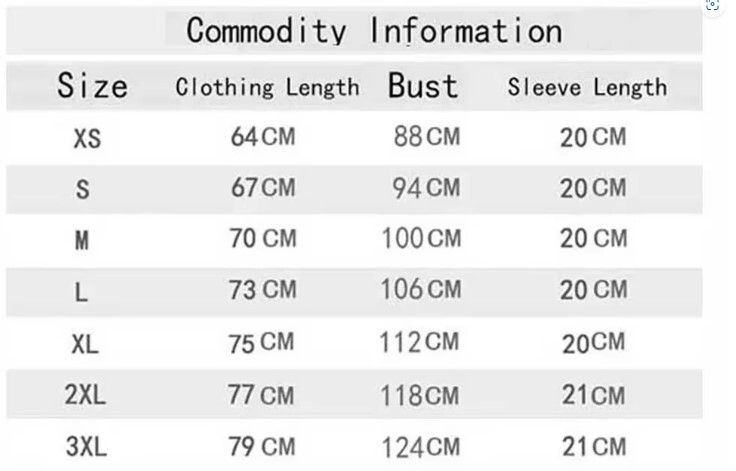
Task: Click the Commodity Information title
Action: pos(374,31)
